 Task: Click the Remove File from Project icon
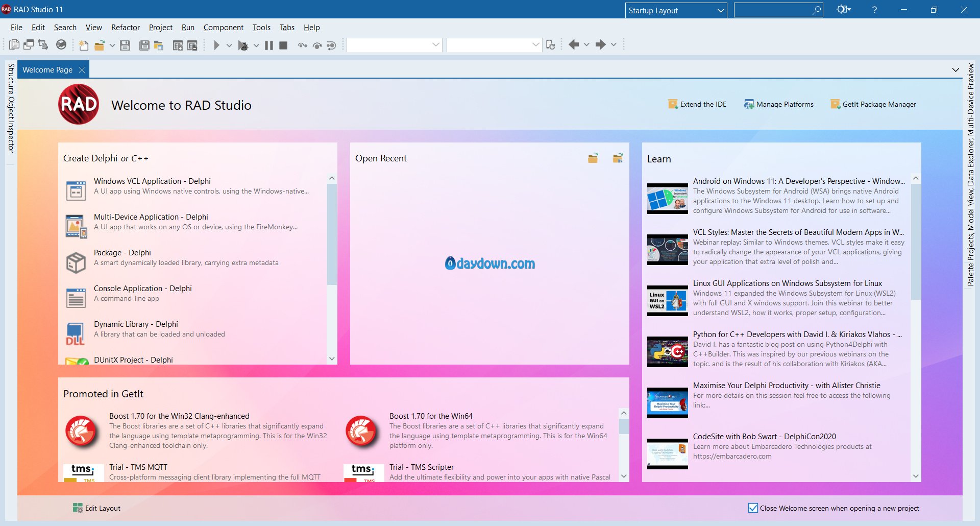pos(192,45)
